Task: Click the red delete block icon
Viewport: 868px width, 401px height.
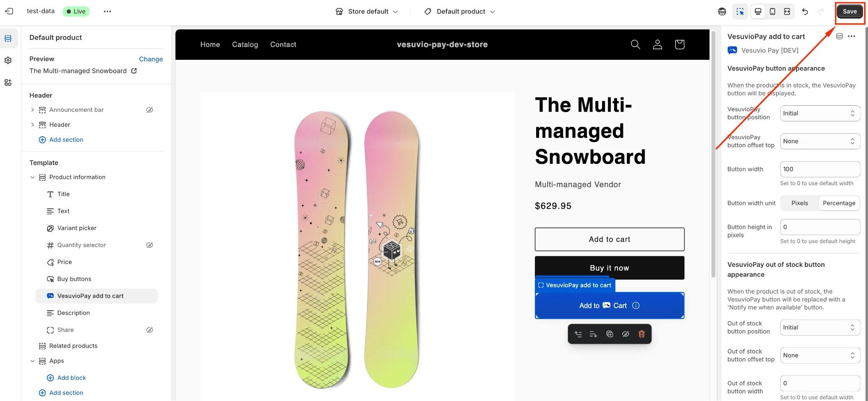Action: pos(642,334)
